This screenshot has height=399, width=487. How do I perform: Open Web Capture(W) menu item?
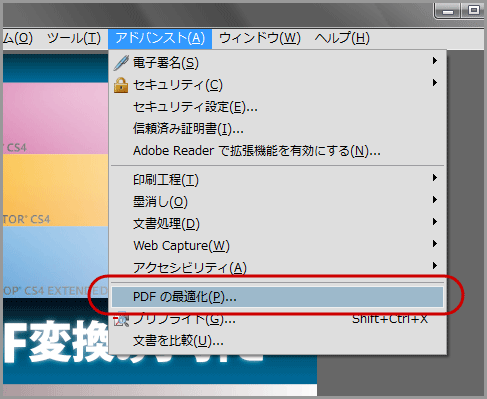[277, 246]
